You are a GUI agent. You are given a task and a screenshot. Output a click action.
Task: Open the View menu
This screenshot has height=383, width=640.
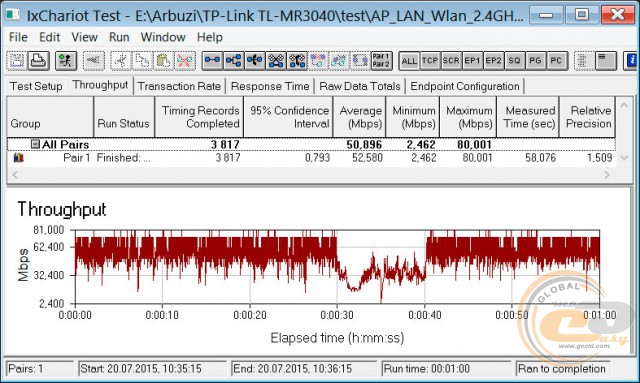84,37
